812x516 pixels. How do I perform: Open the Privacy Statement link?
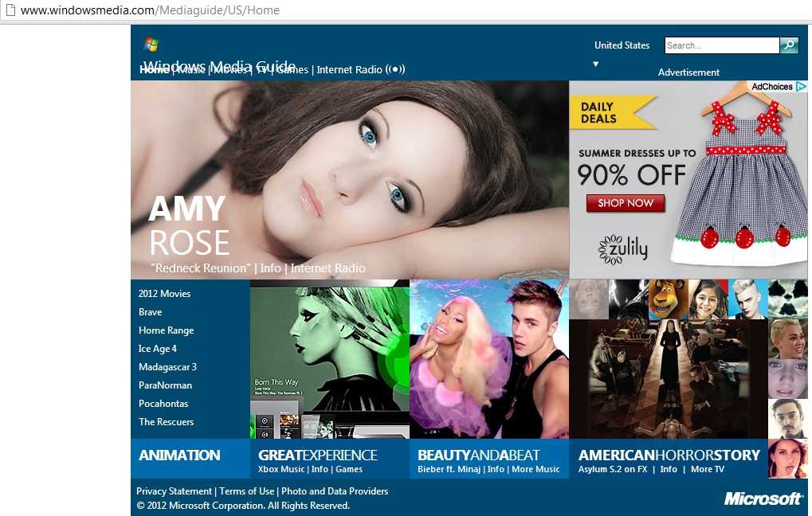[174, 491]
